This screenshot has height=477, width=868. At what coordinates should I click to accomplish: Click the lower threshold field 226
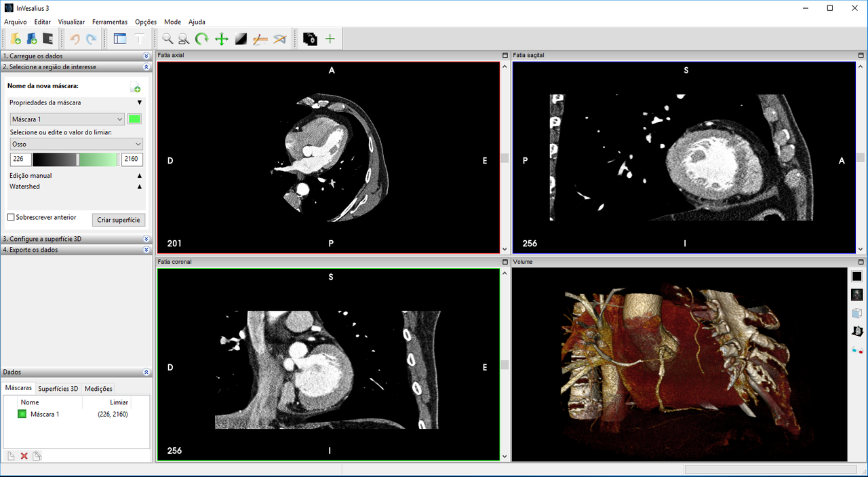point(20,159)
